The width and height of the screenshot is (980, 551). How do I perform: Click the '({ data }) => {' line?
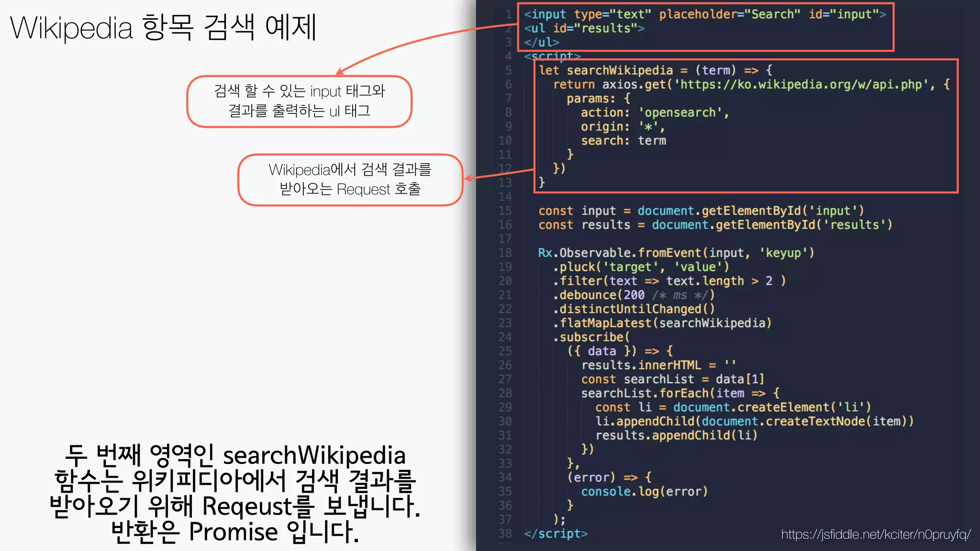pos(620,351)
